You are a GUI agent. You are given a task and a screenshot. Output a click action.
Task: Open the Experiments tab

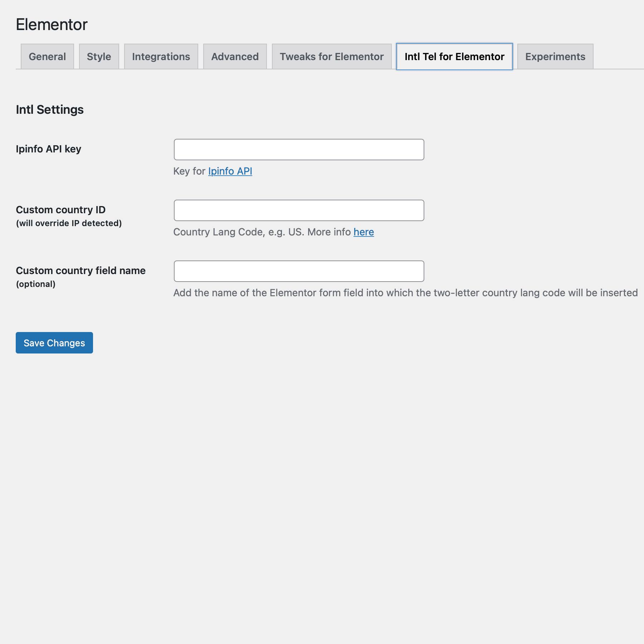pyautogui.click(x=555, y=57)
